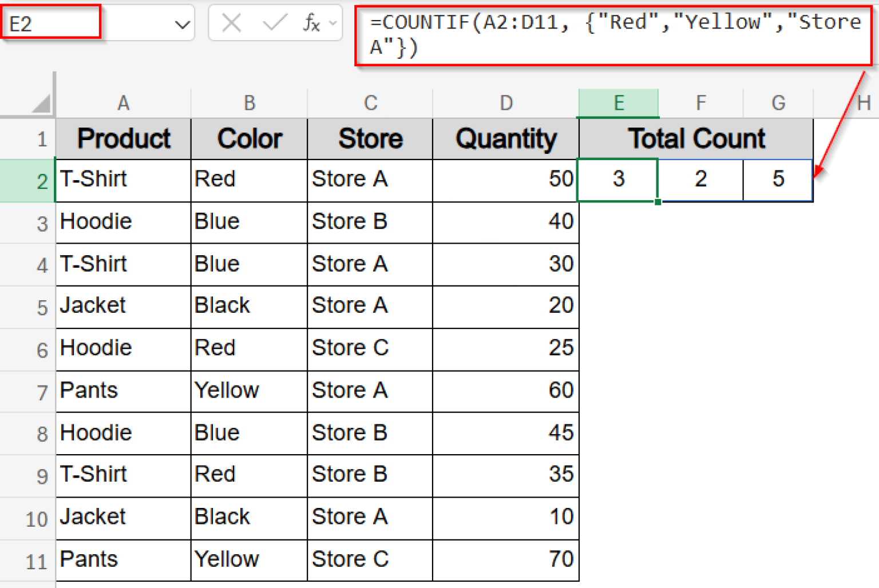Open the Name Box dropdown arrow
The width and height of the screenshot is (879, 588).
pyautogui.click(x=182, y=23)
